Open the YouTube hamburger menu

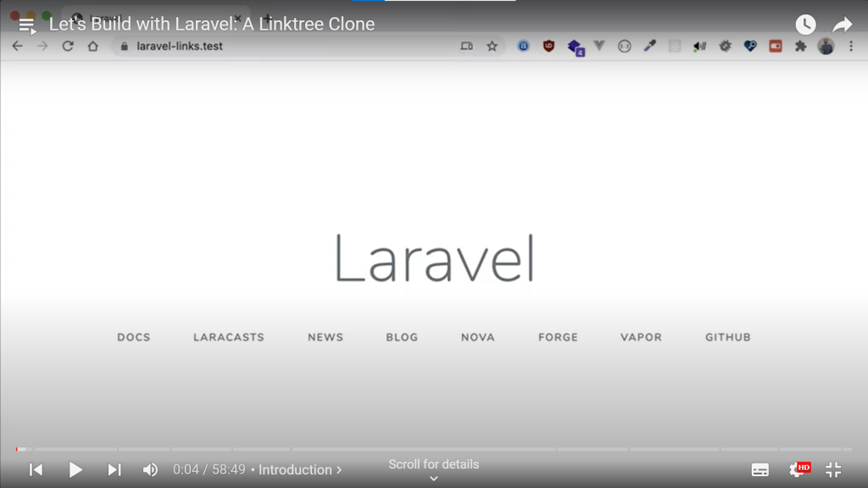(x=27, y=25)
